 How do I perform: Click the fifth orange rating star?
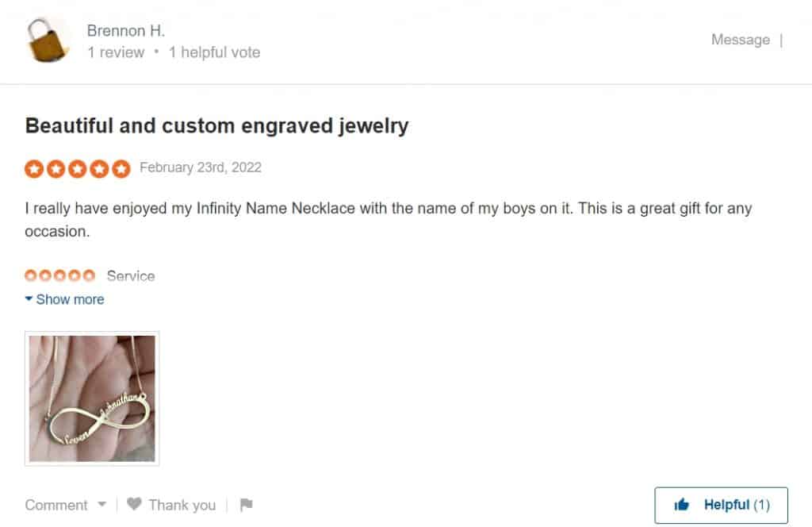(121, 168)
